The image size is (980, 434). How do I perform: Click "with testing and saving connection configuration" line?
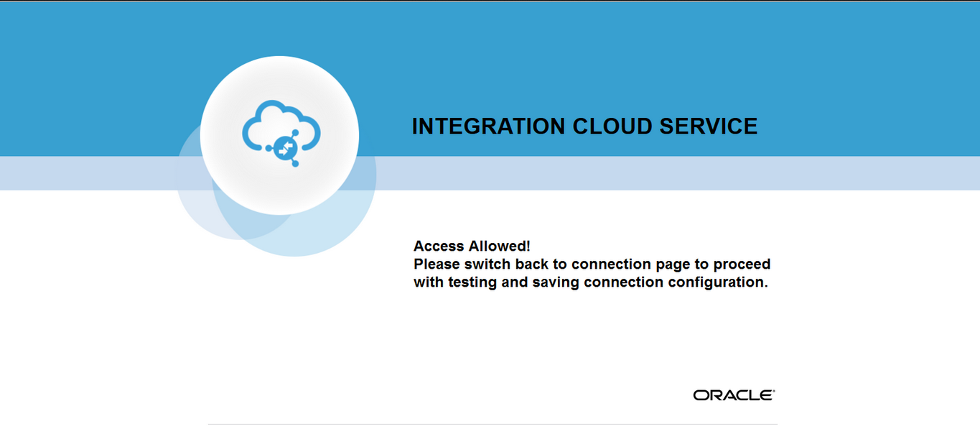pyautogui.click(x=591, y=282)
